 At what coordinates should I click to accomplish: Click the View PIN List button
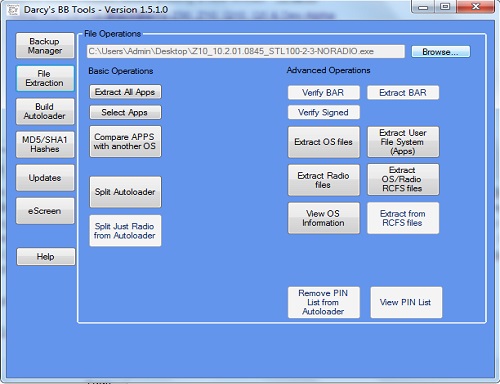pos(406,302)
